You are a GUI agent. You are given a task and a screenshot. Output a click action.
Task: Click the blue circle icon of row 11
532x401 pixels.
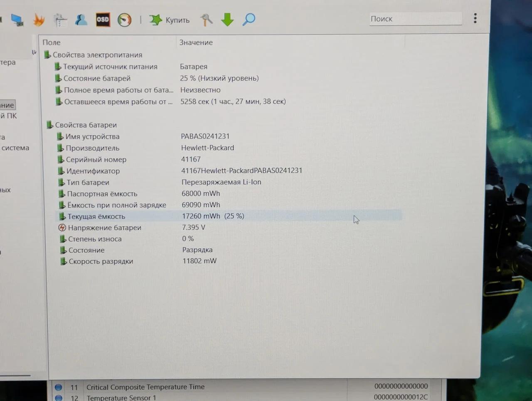pyautogui.click(x=59, y=387)
